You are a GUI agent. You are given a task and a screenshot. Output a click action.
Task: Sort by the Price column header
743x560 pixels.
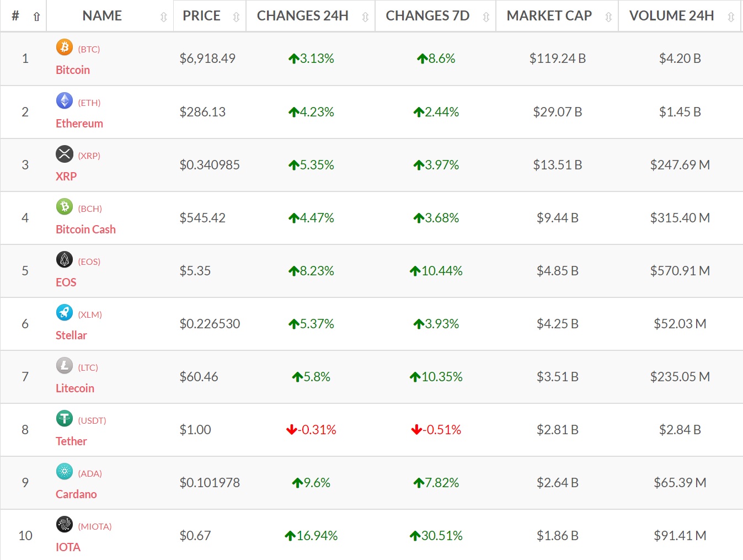[x=210, y=16]
